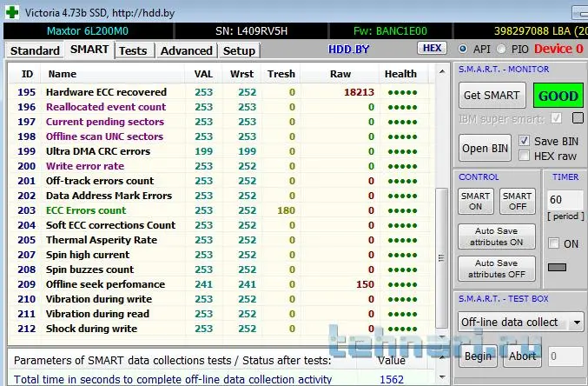
Task: Click the test box numeric field showing 0
Action: coord(565,356)
